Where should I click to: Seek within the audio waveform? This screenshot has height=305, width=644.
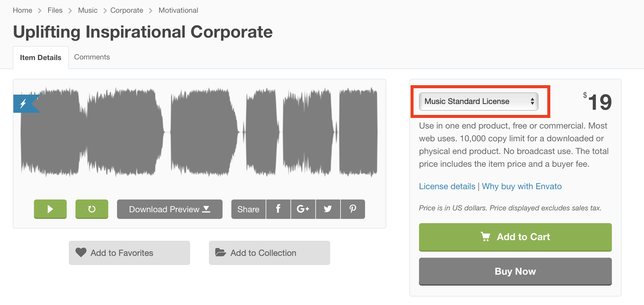(199, 132)
